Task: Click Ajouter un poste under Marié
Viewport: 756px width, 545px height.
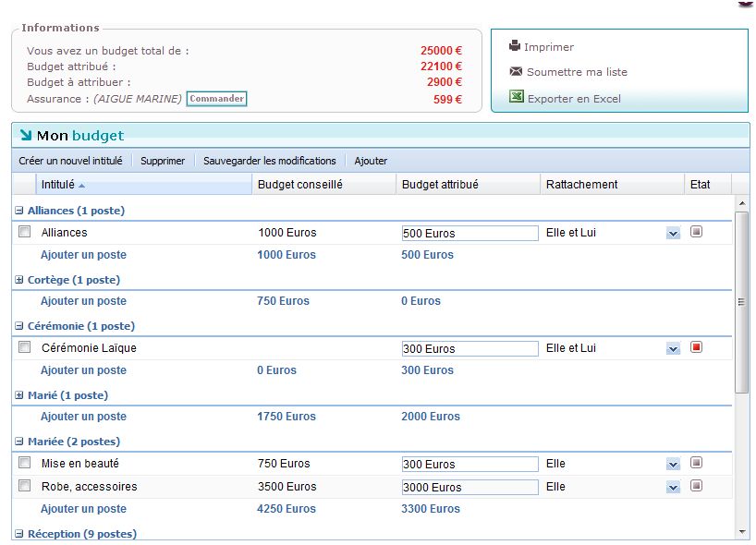Action: coord(83,417)
